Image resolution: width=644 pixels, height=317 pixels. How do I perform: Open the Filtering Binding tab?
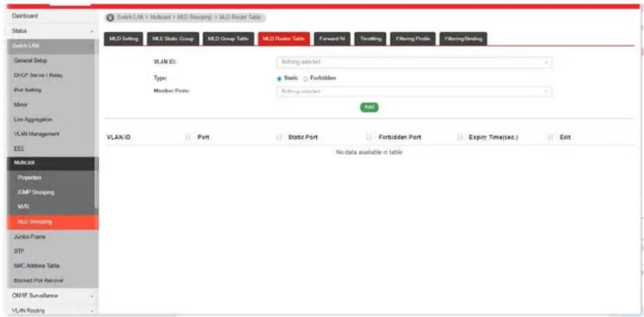[463, 38]
